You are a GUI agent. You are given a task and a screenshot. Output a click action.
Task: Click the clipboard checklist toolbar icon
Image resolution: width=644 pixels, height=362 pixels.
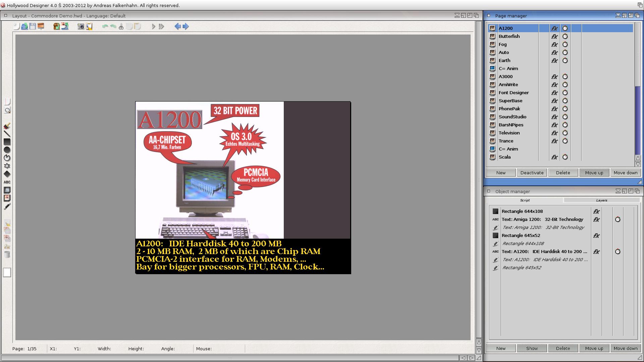point(89,26)
